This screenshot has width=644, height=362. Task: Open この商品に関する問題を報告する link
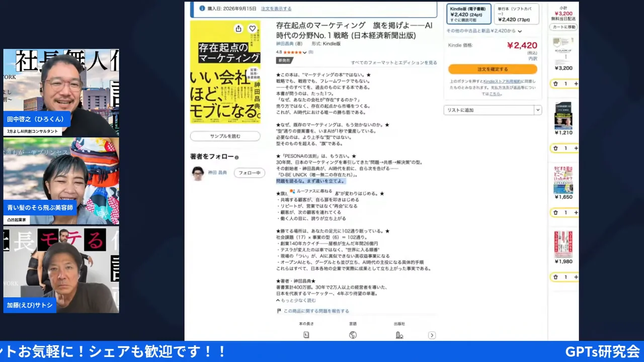point(316,311)
